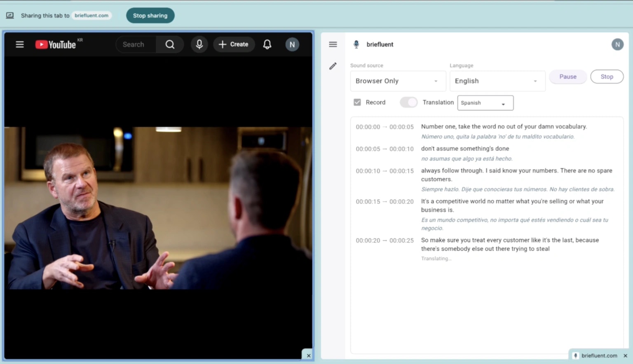
Task: Click the YouTube search input field
Action: (137, 44)
